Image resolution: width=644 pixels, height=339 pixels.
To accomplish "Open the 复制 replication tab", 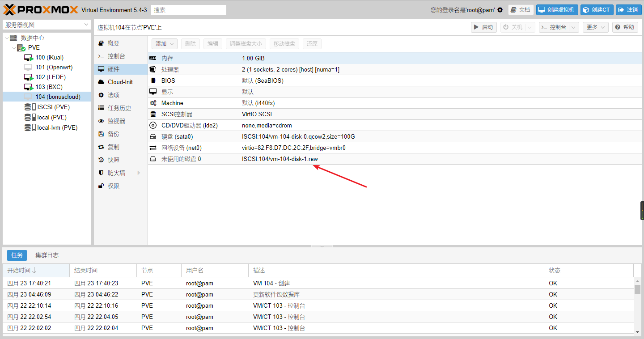I will coord(121,147).
